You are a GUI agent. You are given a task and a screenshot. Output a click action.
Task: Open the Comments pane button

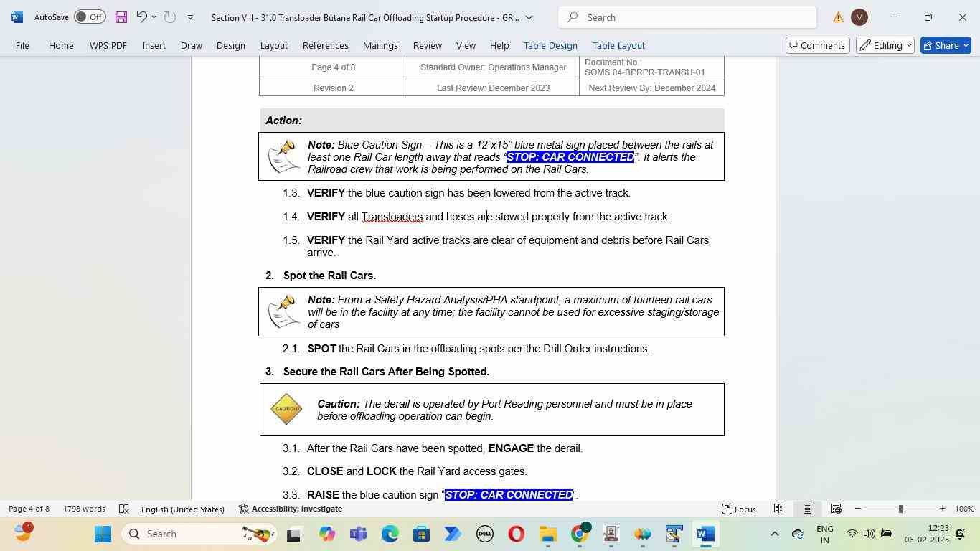click(x=817, y=45)
